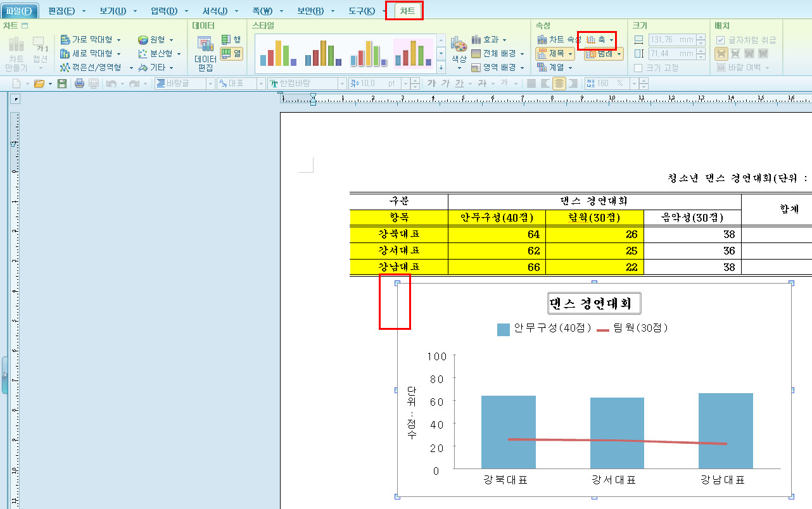Toggle center paragraph alignment button
Image resolution: width=812 pixels, height=509 pixels.
(x=559, y=84)
